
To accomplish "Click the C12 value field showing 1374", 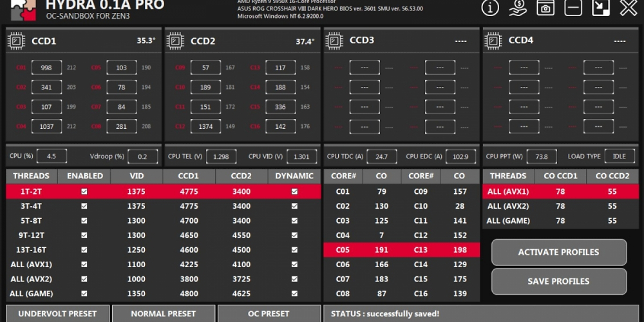I will 205,126.
